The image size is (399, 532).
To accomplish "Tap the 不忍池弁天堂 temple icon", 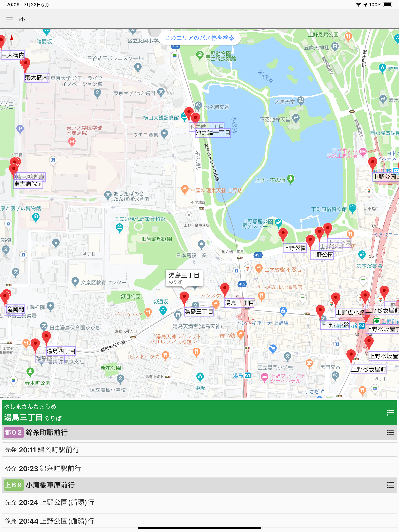I will pyautogui.click(x=296, y=118).
